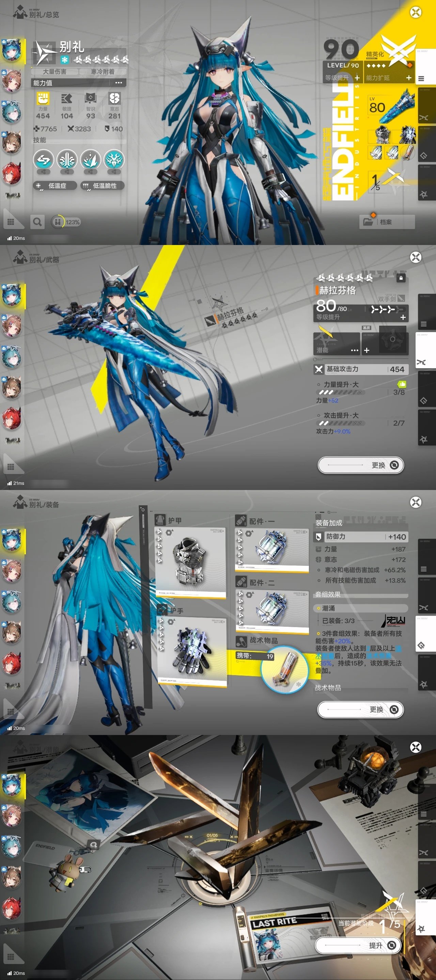This screenshot has height=980, width=436.
Task: Toggle the lock on weapon 赫拉芬格
Action: coord(401,278)
